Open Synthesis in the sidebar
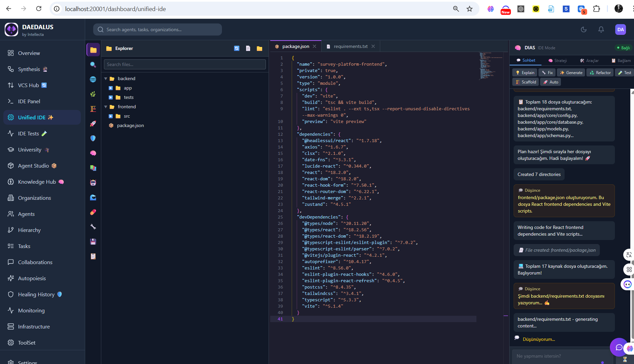Image resolution: width=634 pixels, height=364 pixels. [x=42, y=69]
